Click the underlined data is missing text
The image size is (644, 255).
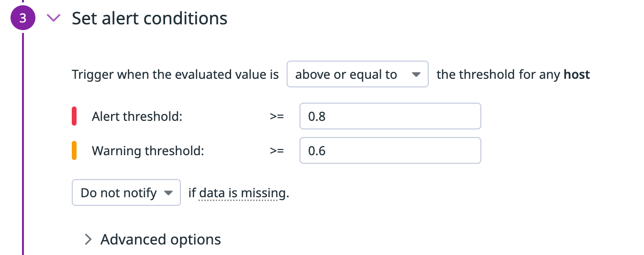[239, 193]
